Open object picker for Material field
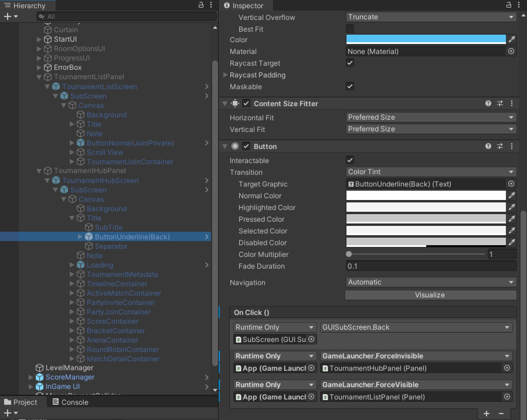The width and height of the screenshot is (527, 420). (x=511, y=51)
